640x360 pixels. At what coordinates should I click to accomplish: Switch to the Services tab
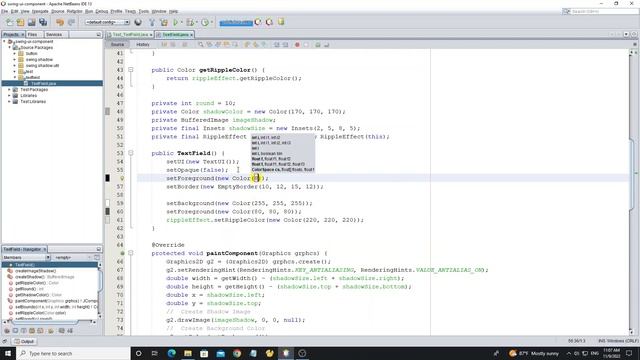54,35
